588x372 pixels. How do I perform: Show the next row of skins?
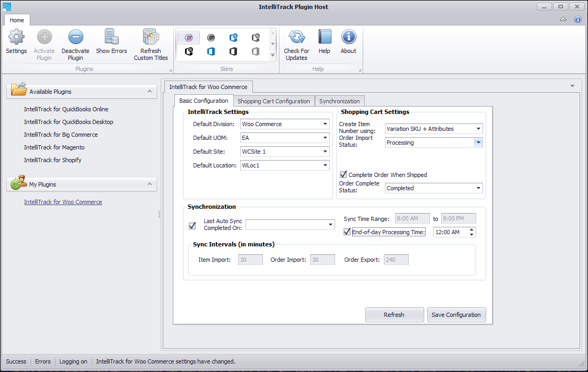pyautogui.click(x=273, y=44)
